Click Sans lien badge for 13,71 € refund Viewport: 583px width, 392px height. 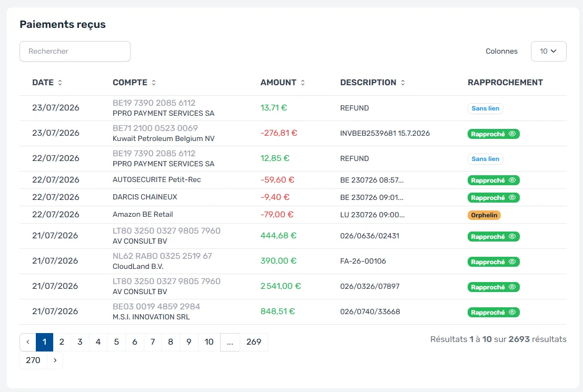pyautogui.click(x=485, y=108)
